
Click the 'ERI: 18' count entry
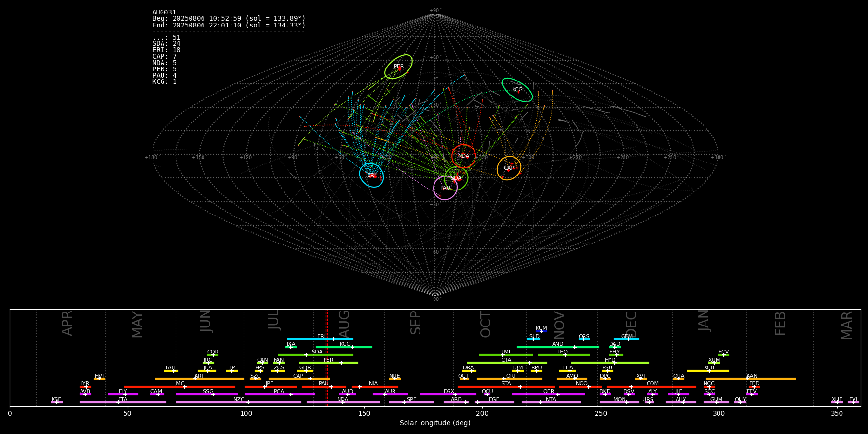(x=166, y=50)
